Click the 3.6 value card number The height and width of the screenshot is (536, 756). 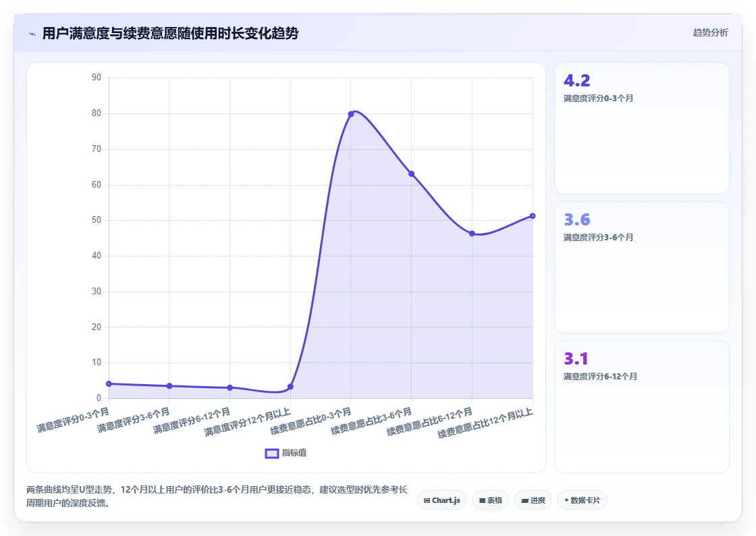click(577, 220)
